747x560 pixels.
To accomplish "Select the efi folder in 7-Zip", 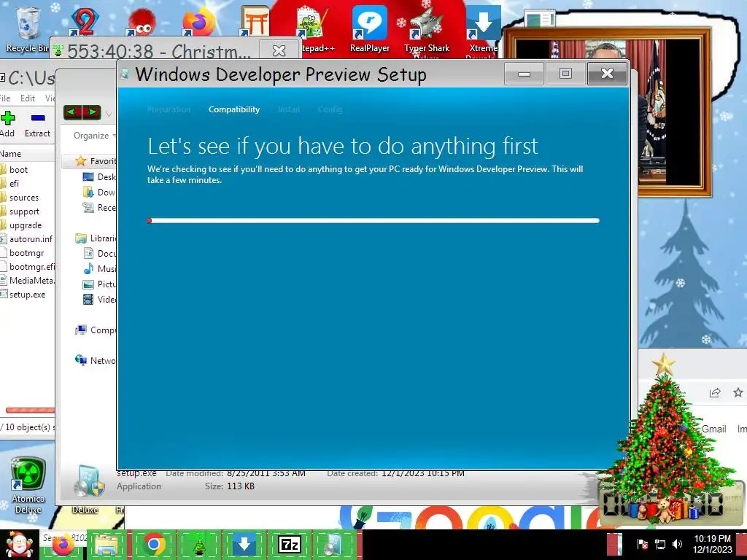I will pyautogui.click(x=10, y=183).
